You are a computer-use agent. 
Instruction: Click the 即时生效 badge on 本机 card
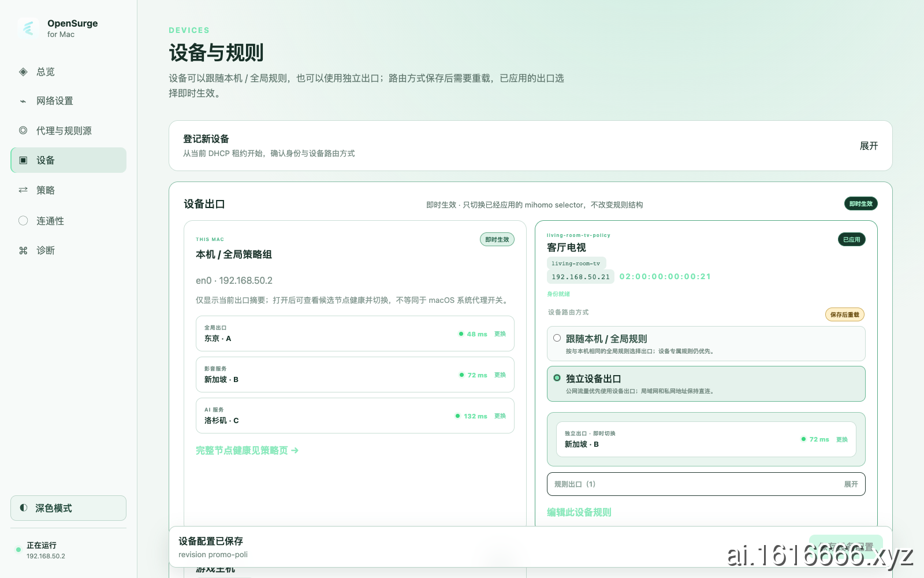[x=497, y=239]
